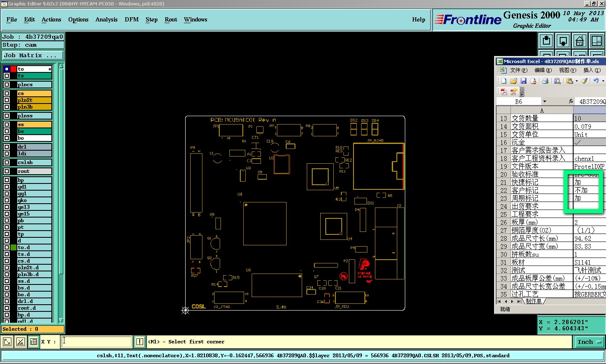Screen dimensions: 606x364
Task: Click the permission document icon in Excel toolbar
Action: pos(533,81)
